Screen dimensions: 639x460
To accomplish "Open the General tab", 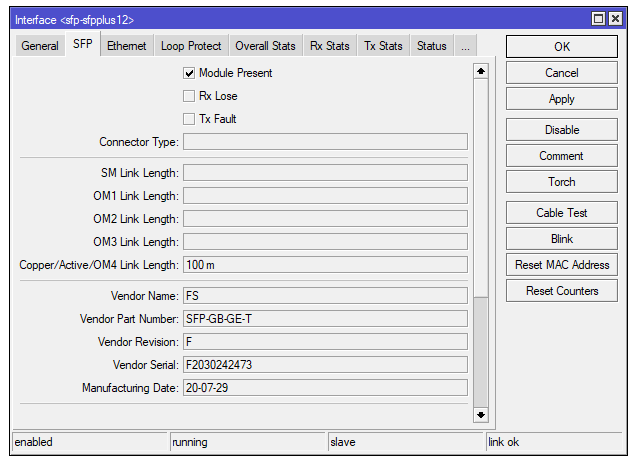I will 40,46.
